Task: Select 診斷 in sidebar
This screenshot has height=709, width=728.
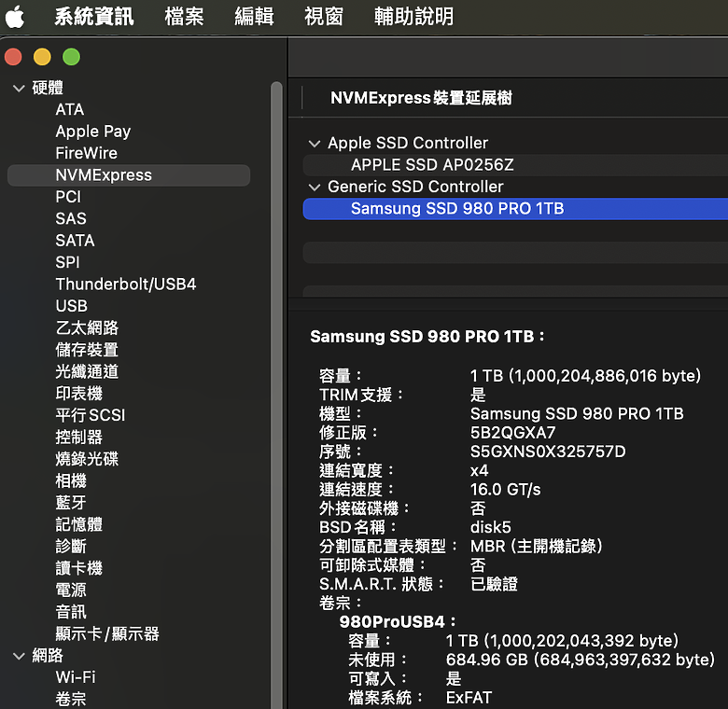Action: click(71, 546)
